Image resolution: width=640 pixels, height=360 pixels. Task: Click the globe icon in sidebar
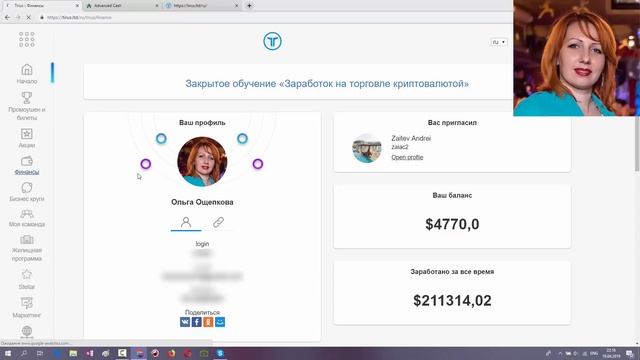(x=27, y=331)
